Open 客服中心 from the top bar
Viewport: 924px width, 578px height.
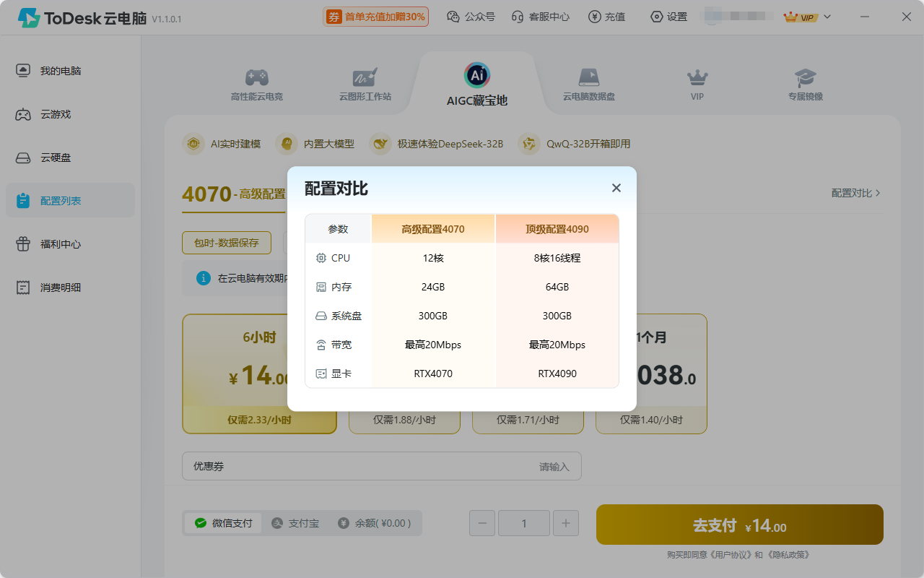(540, 17)
